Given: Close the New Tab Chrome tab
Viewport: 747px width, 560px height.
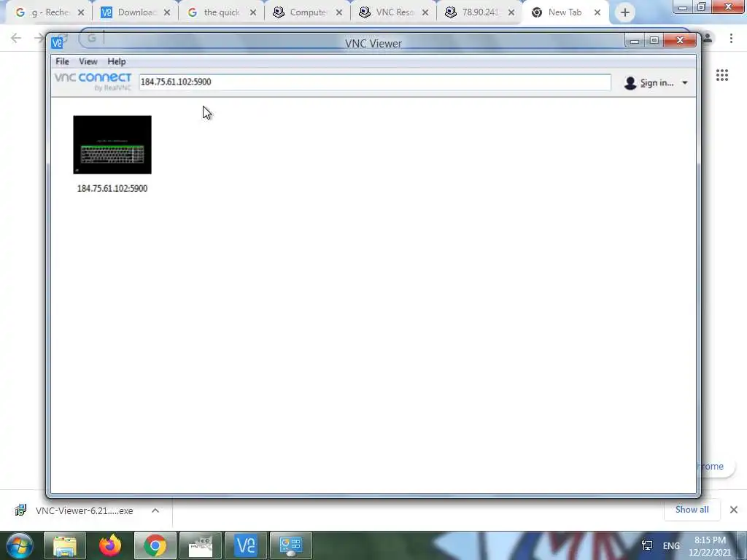Looking at the screenshot, I should 597,13.
